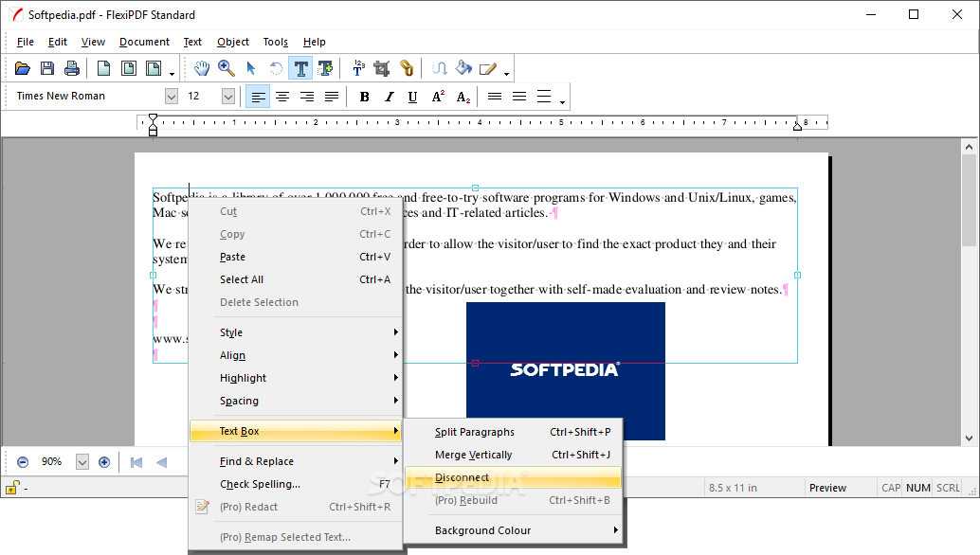Click the third page icon with the folded corner
Viewport: 980px width, 555px height.
click(x=154, y=68)
